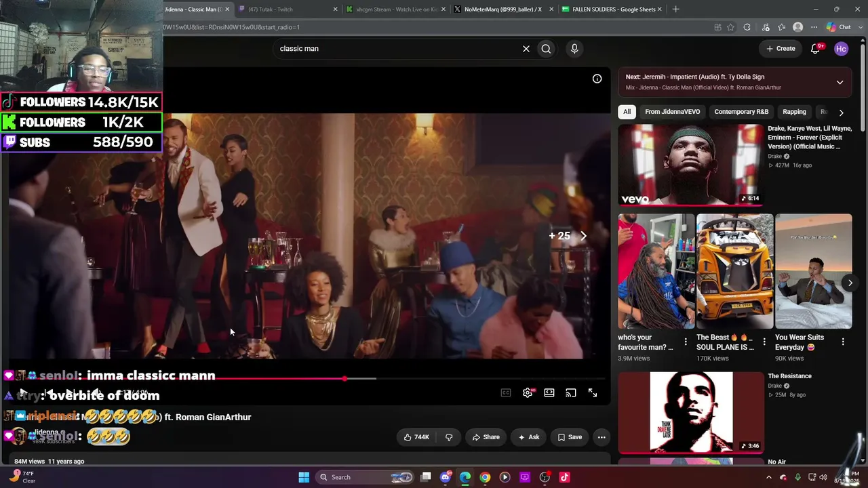
Task: Open more actions menu beside Save
Action: pyautogui.click(x=601, y=437)
